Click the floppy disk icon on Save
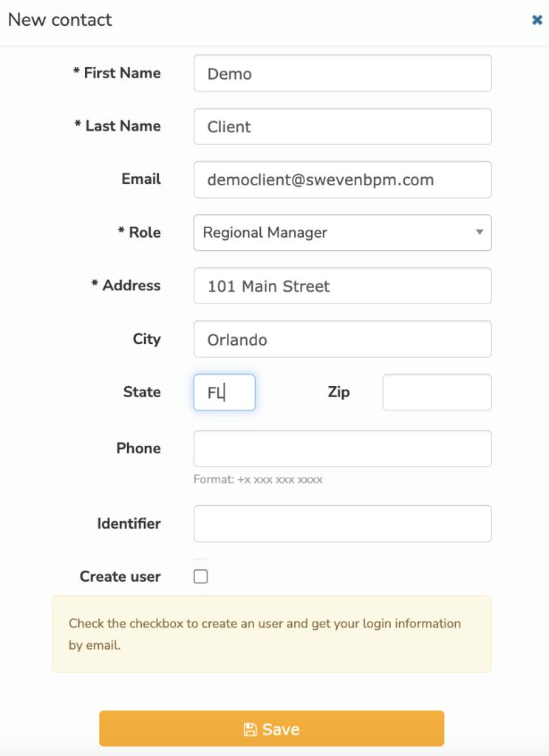549x756 pixels. pos(250,729)
